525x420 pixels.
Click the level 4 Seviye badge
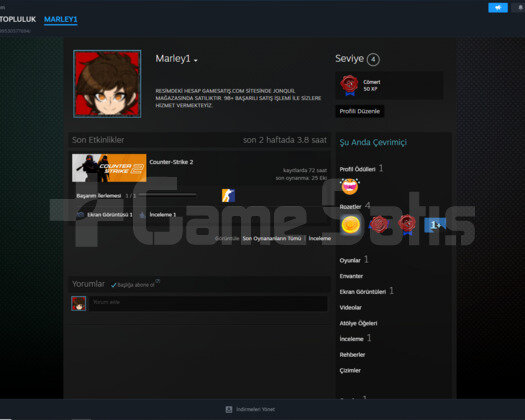pos(373,60)
